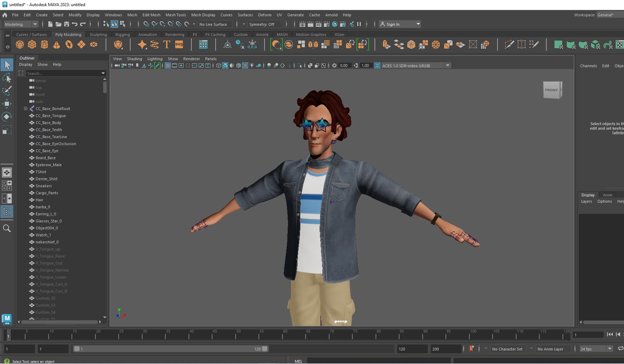Switch to the Anim layer tab
This screenshot has width=624, height=364.
[x=607, y=195]
